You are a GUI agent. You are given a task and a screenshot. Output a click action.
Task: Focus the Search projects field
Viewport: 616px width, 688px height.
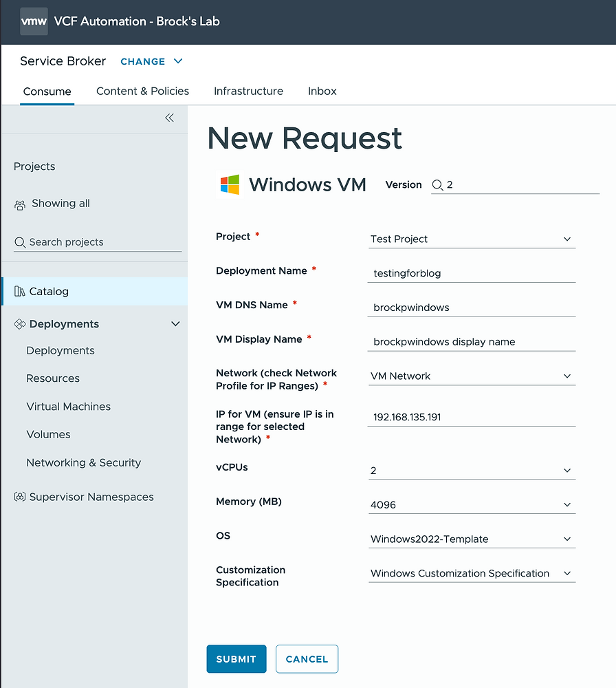(98, 242)
